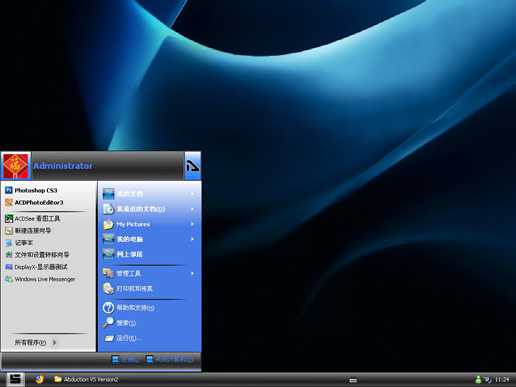The height and width of the screenshot is (387, 516).
Task: Click the logo icon beside Administrator header
Action: click(193, 166)
